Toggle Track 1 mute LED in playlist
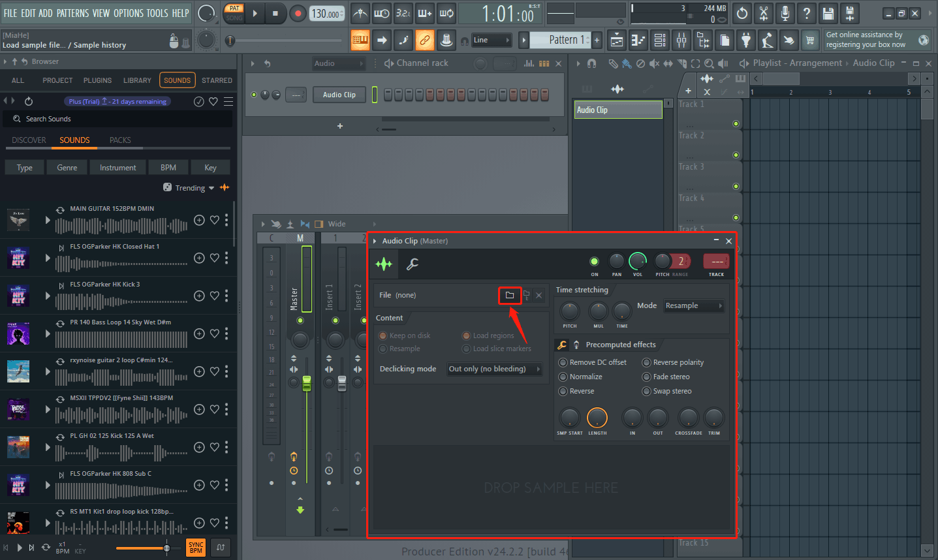Image resolution: width=938 pixels, height=560 pixels. click(x=736, y=123)
